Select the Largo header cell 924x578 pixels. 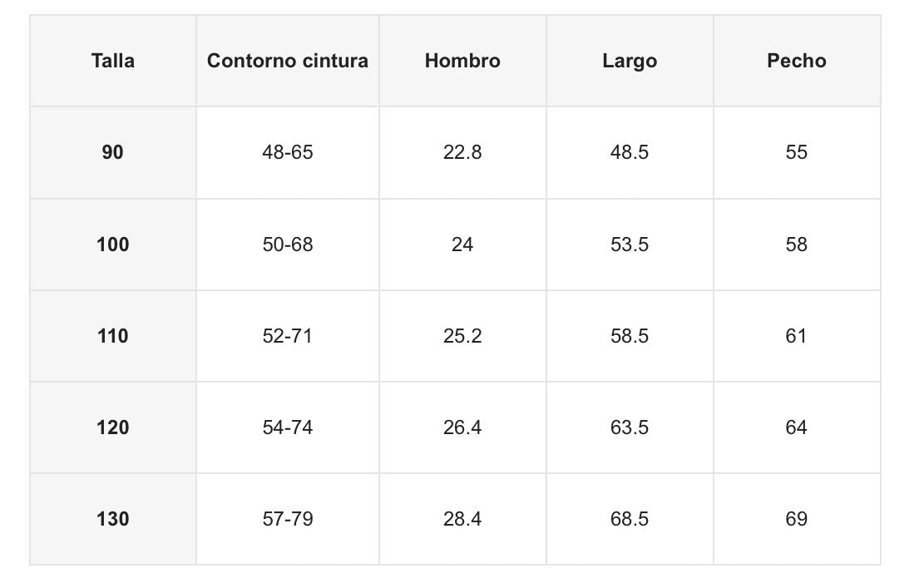coord(630,61)
